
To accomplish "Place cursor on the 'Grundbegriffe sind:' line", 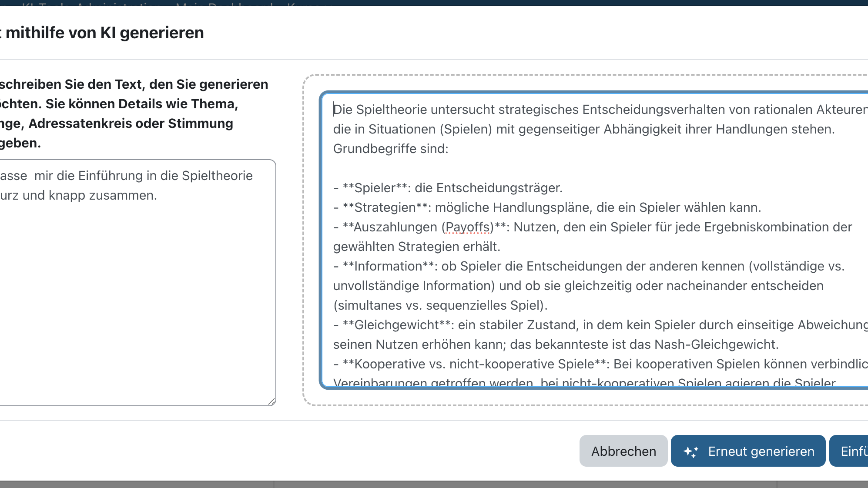I will click(390, 149).
